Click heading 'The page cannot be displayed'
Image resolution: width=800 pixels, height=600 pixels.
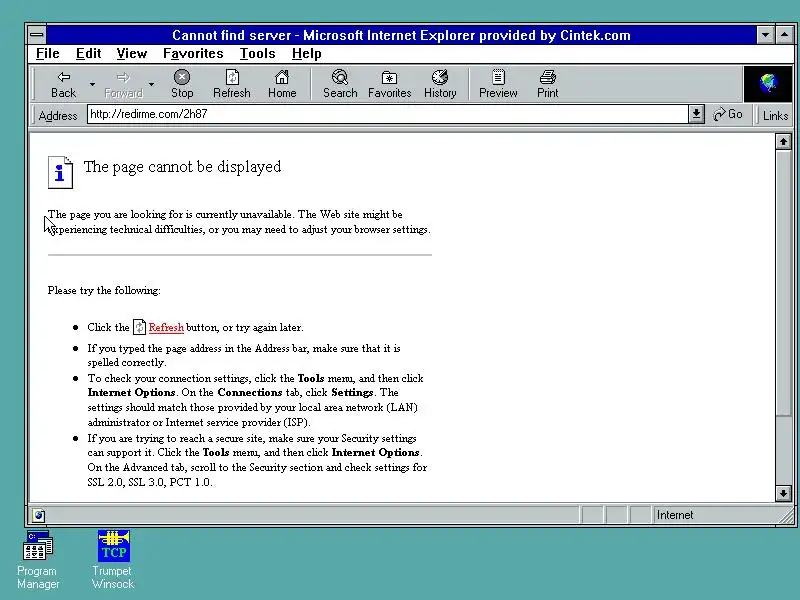pos(182,167)
